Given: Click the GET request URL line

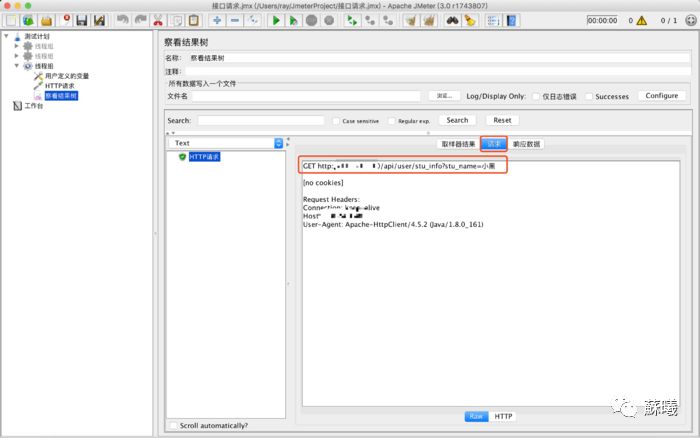Looking at the screenshot, I should [399, 166].
